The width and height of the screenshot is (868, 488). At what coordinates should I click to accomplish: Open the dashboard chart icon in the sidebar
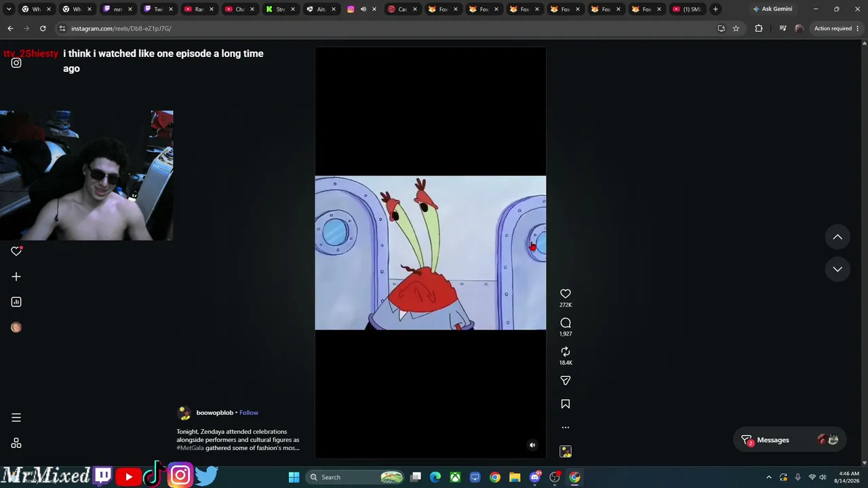pyautogui.click(x=16, y=302)
